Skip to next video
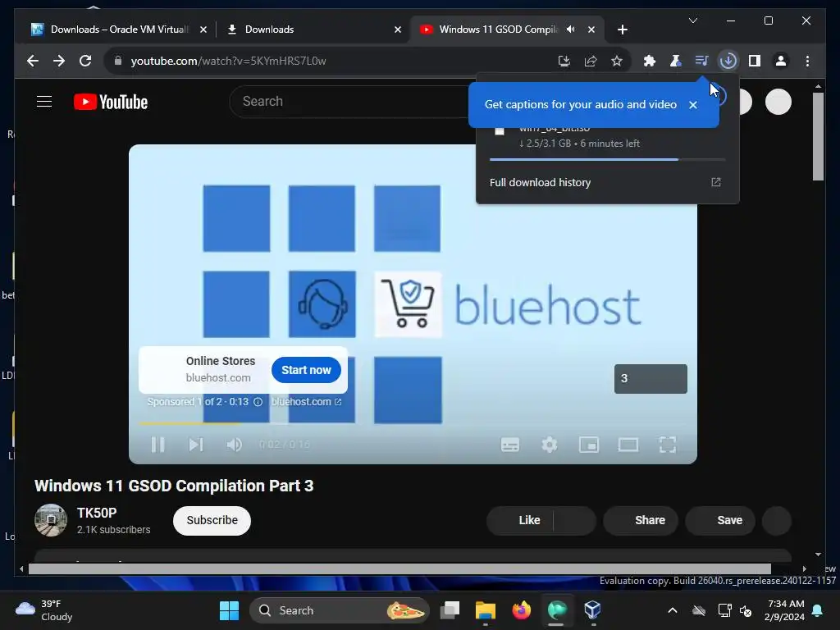Image resolution: width=840 pixels, height=630 pixels. pos(195,445)
